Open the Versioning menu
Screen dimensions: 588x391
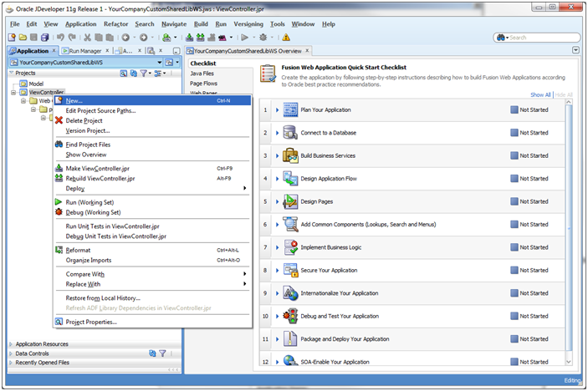(x=248, y=24)
